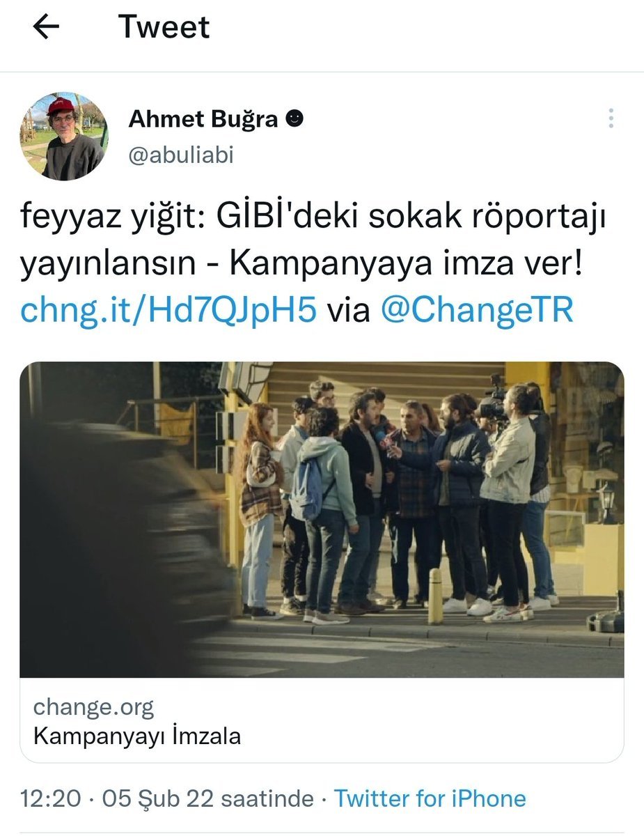
Task: Open the chng.it/Hd7QJpH5 link
Action: coord(168,310)
